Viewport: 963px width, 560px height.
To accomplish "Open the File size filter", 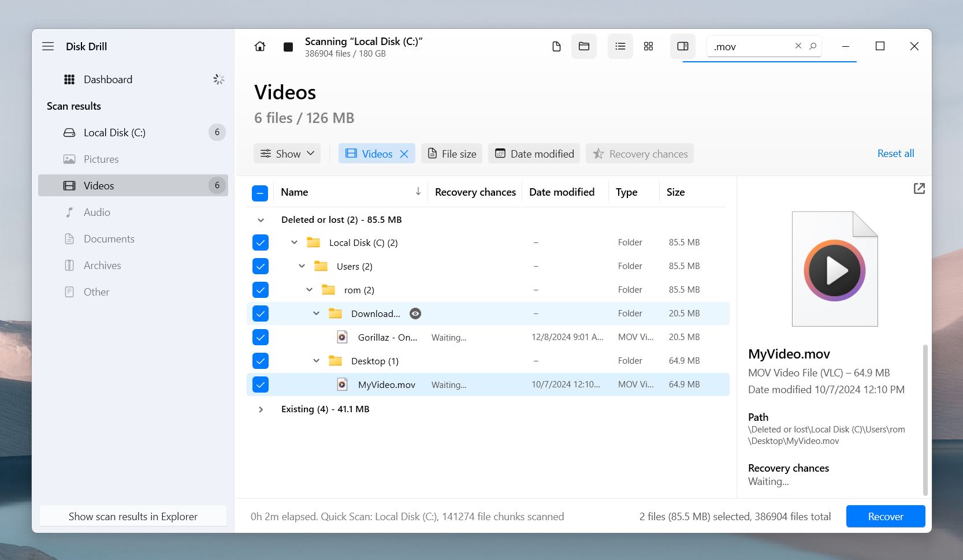I will click(452, 154).
